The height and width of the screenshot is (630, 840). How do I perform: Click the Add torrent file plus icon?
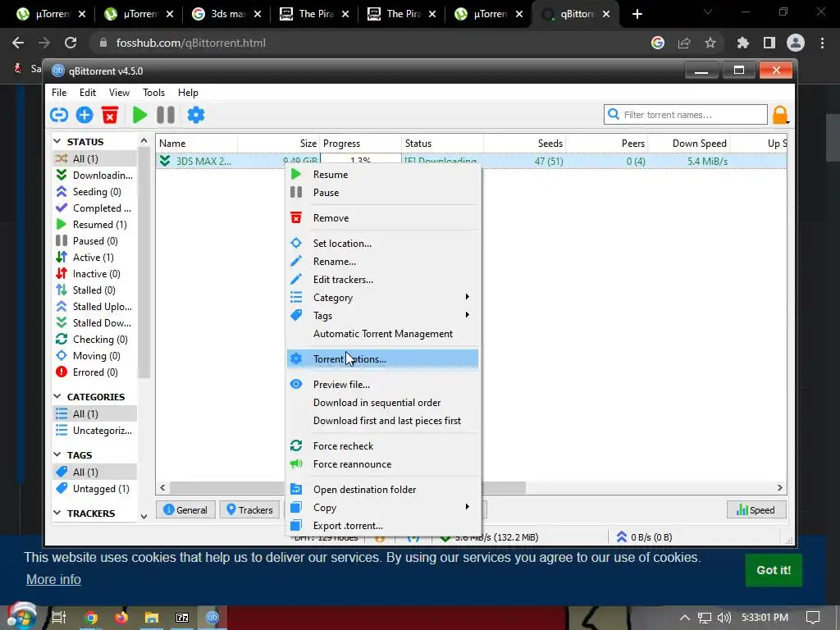pyautogui.click(x=84, y=115)
